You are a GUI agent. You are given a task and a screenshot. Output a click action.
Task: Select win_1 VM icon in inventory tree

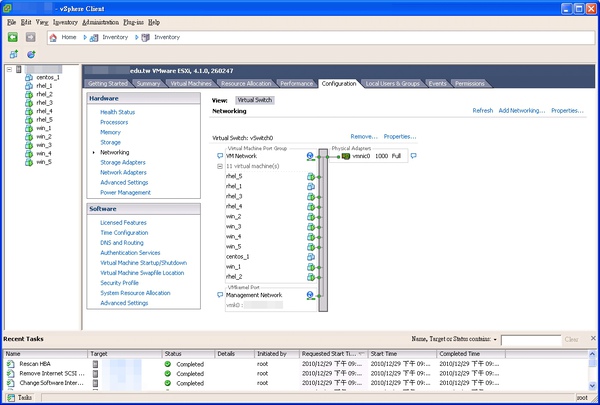click(29, 128)
